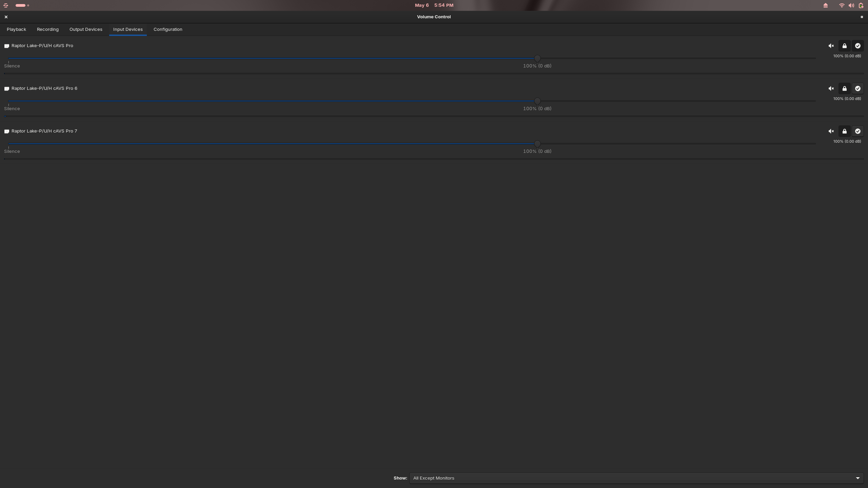Screen dimensions: 868x488
Task: Toggle channel lock for cAVS Pro 6
Action: coord(845,88)
